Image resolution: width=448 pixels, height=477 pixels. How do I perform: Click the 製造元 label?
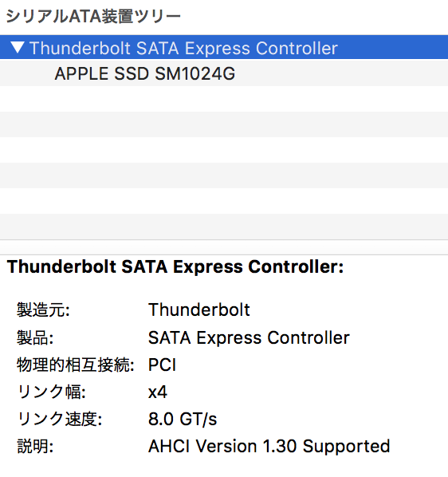click(43, 310)
